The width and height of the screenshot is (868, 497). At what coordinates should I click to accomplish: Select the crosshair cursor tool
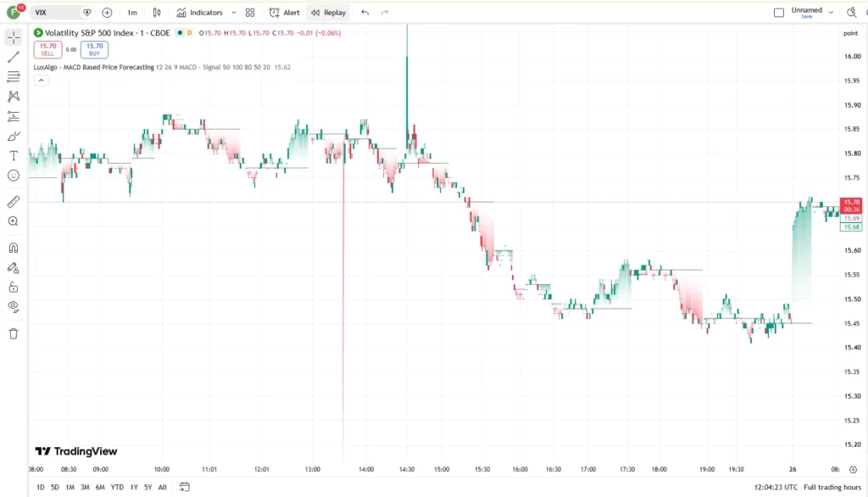tap(14, 37)
